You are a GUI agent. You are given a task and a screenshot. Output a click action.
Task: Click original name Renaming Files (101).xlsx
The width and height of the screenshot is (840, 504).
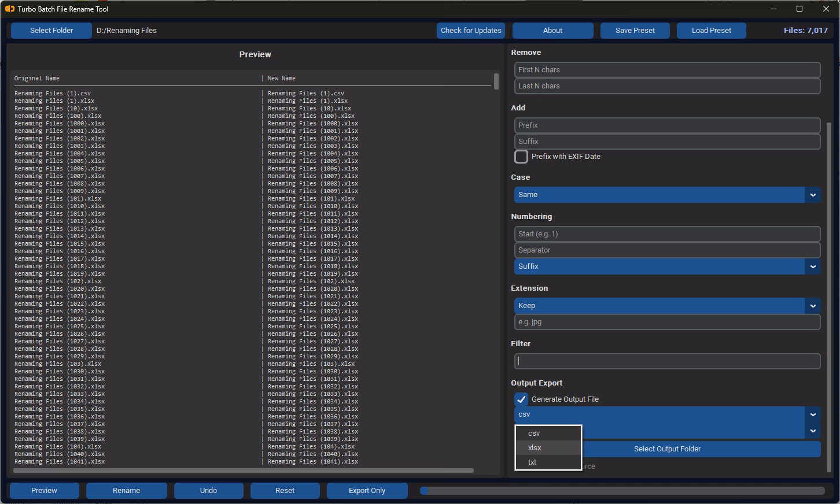pos(58,198)
